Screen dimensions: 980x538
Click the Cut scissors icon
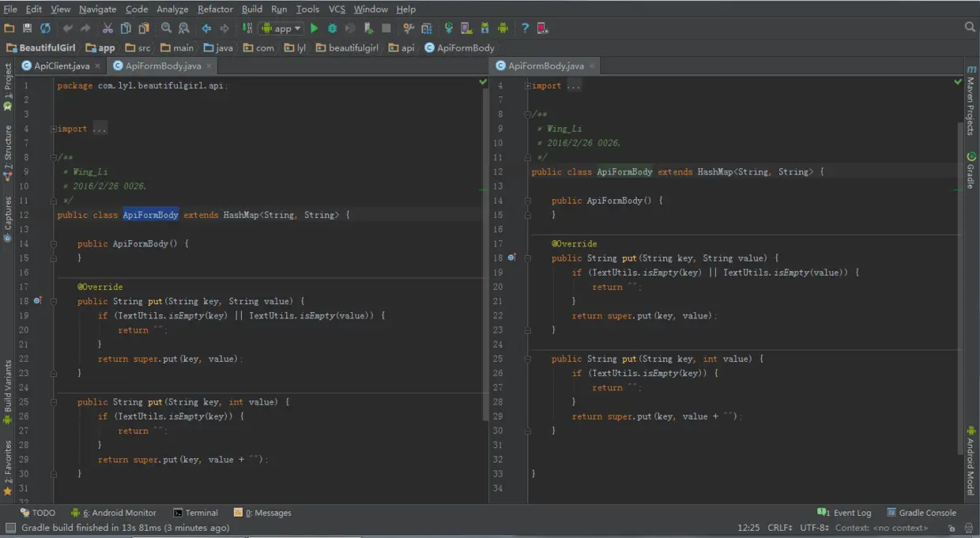[107, 28]
